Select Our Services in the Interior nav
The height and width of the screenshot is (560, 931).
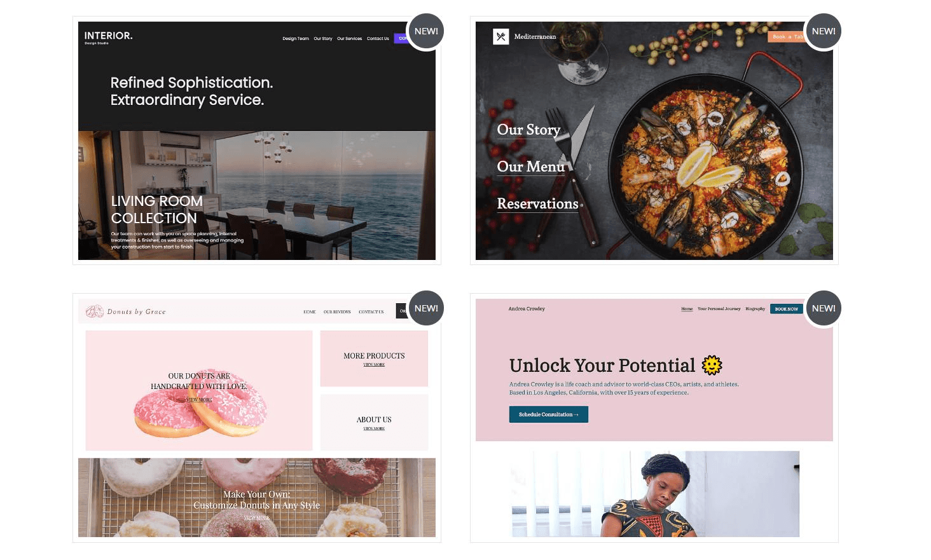tap(349, 39)
